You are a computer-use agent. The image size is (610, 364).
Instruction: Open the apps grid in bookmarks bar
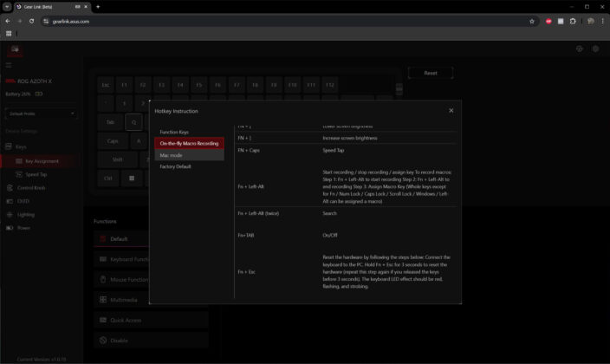(x=9, y=34)
